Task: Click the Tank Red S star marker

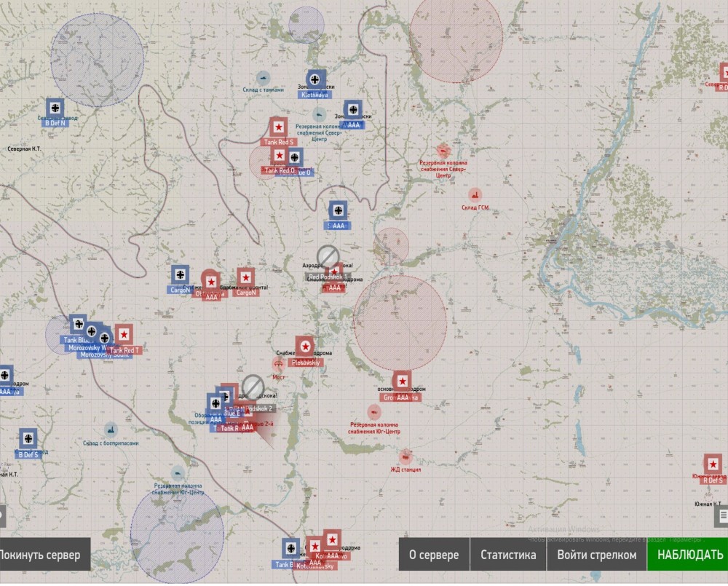Action: pyautogui.click(x=277, y=127)
